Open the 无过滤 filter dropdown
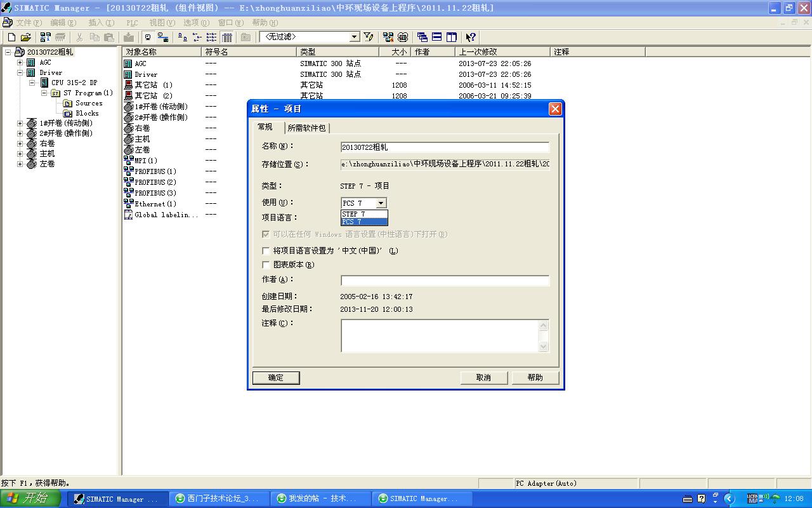 (x=355, y=37)
